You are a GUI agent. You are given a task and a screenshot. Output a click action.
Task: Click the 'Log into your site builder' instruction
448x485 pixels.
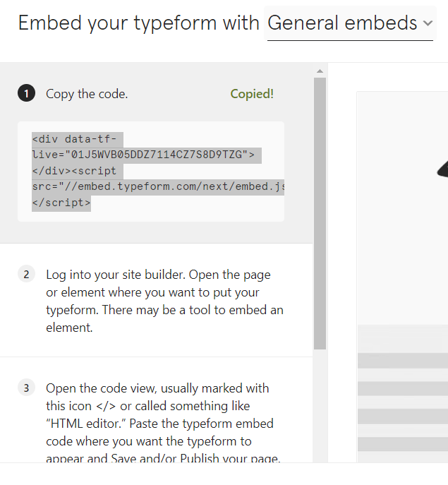click(x=164, y=301)
